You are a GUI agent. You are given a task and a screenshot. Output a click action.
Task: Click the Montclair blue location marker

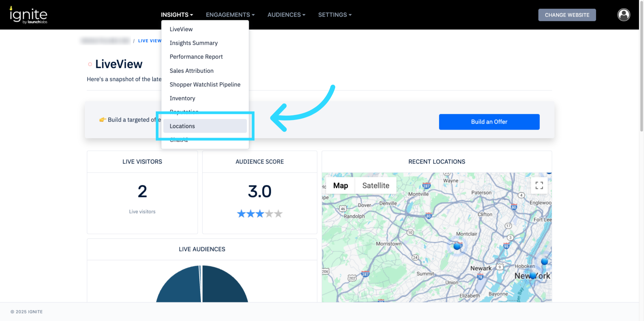coord(457,246)
